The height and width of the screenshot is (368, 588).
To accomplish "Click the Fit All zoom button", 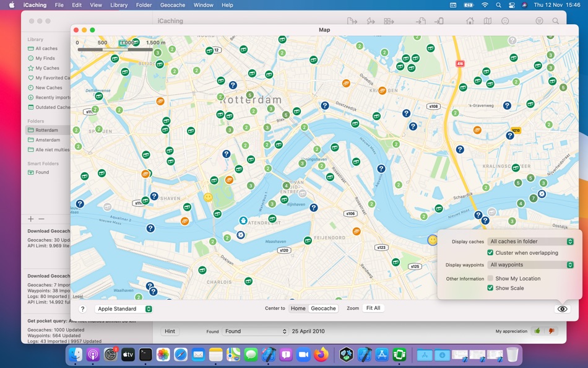I will pyautogui.click(x=373, y=308).
